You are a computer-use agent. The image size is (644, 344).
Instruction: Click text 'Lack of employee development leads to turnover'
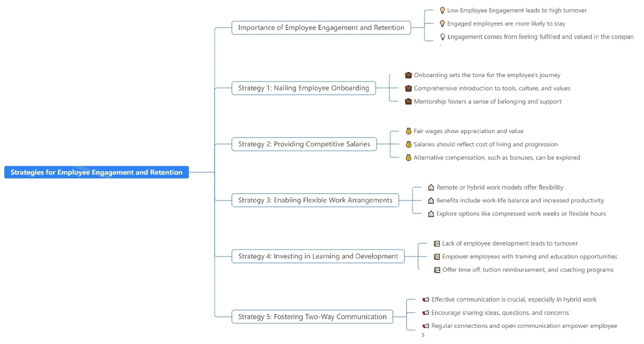pyautogui.click(x=510, y=243)
